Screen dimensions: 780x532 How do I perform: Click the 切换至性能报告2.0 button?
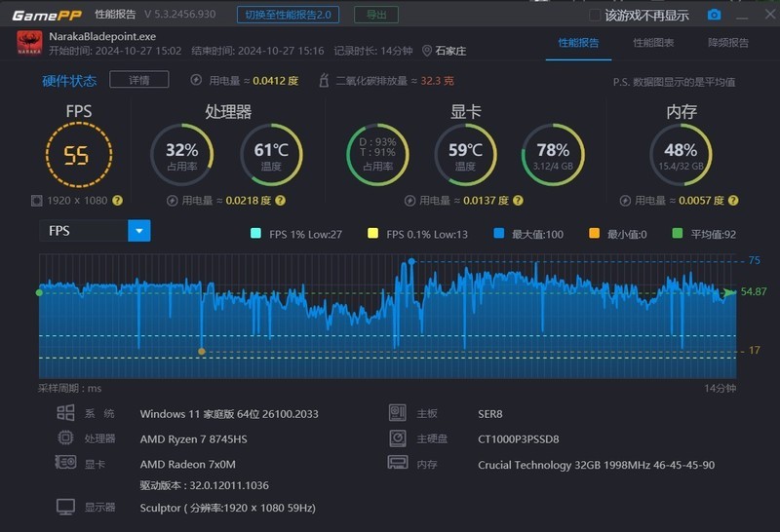tap(288, 15)
